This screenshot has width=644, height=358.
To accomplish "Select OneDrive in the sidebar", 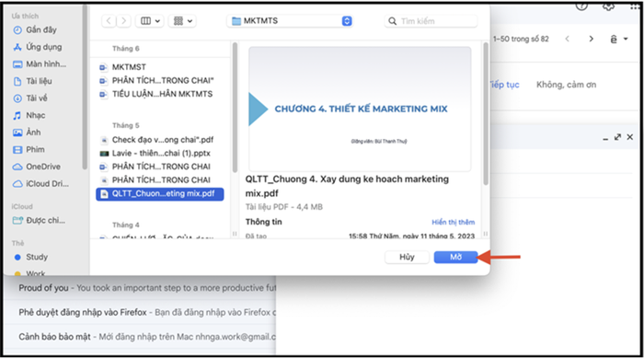I will (x=37, y=167).
